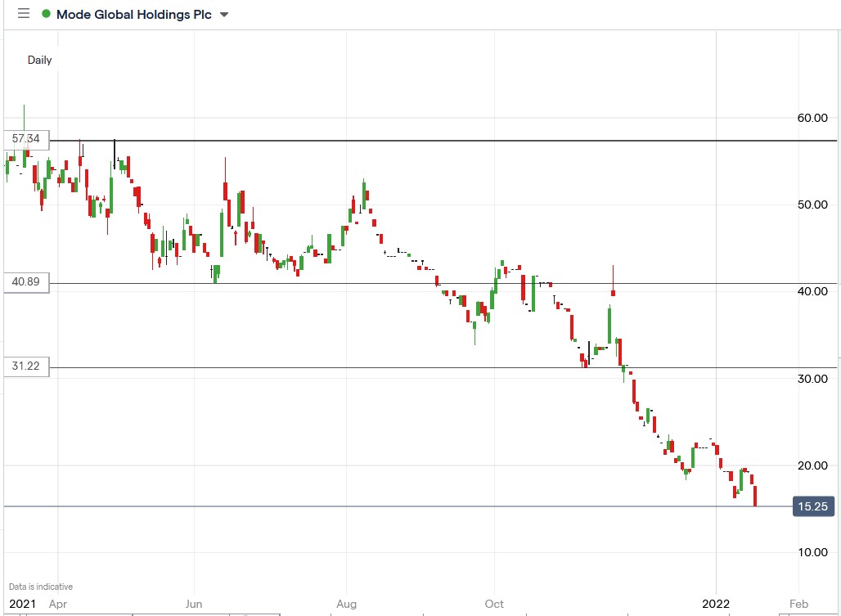Open the hamburger menu
841x616 pixels.
coord(23,14)
